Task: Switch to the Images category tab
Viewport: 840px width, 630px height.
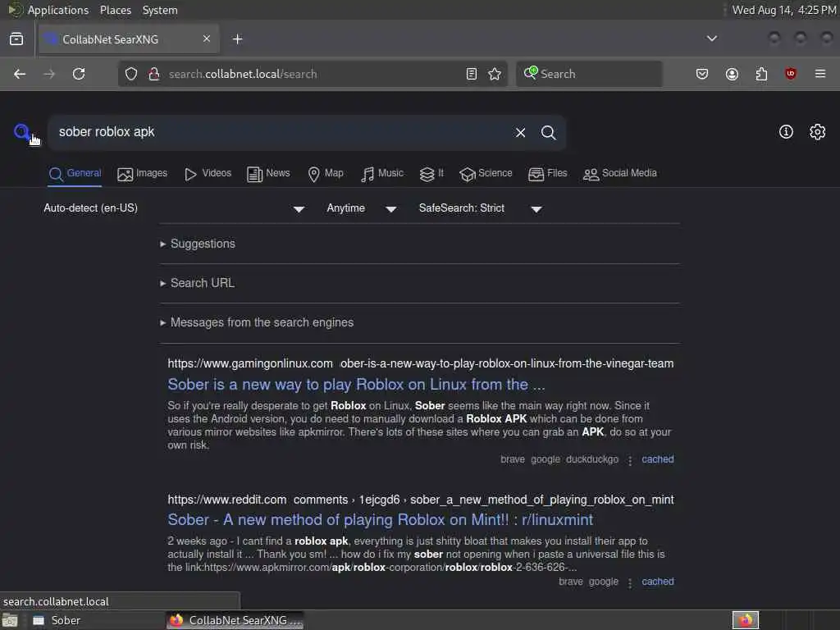Action: (x=142, y=174)
